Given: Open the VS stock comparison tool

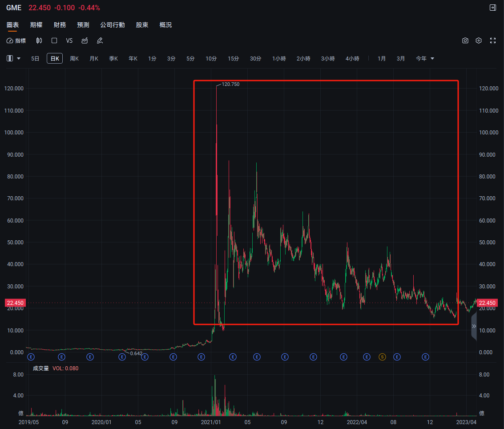Looking at the screenshot, I should click(x=69, y=40).
